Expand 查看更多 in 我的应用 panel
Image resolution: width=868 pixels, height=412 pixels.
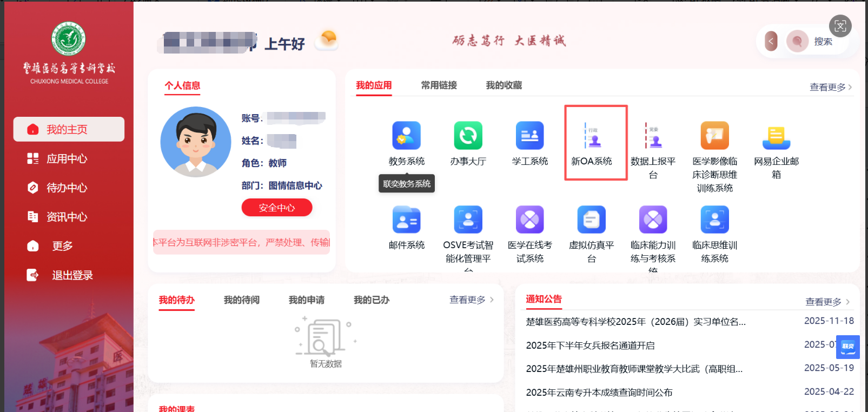pos(830,87)
